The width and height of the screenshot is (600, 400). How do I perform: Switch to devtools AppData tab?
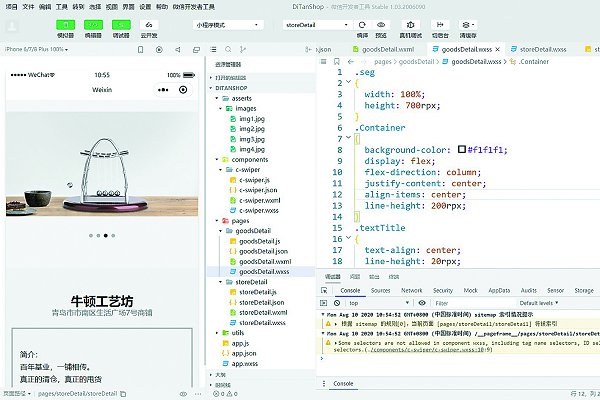click(x=499, y=291)
